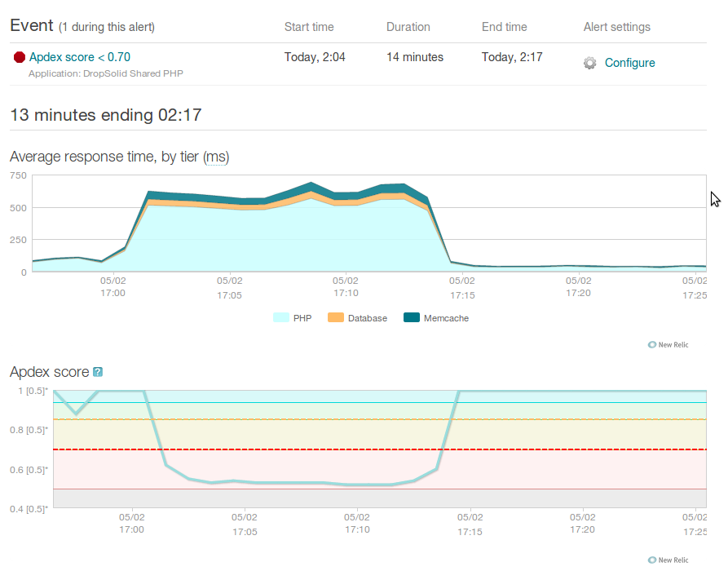
Task: Click the New Relic logo under response chart
Action: (668, 345)
